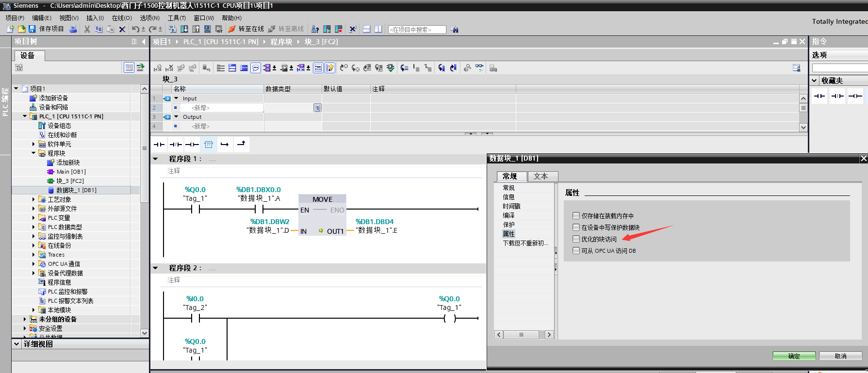868x373 pixels.
Task: Click the open branch icon in favorites bar
Action: pyautogui.click(x=225, y=144)
